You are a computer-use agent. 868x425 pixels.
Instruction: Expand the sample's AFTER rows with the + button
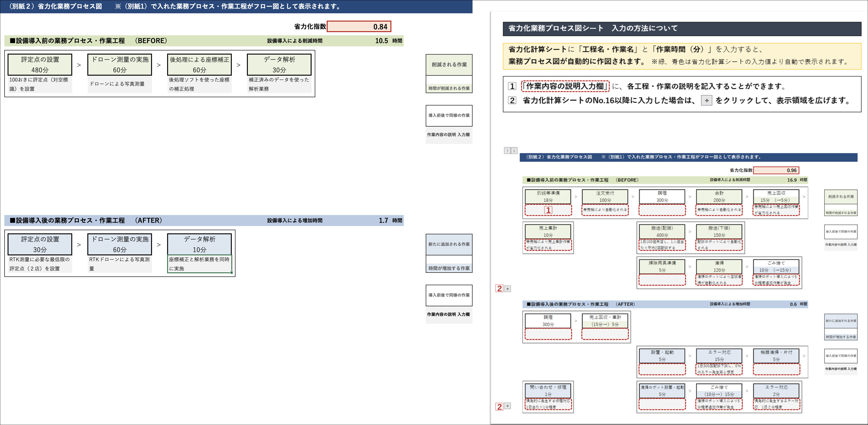pyautogui.click(x=507, y=406)
